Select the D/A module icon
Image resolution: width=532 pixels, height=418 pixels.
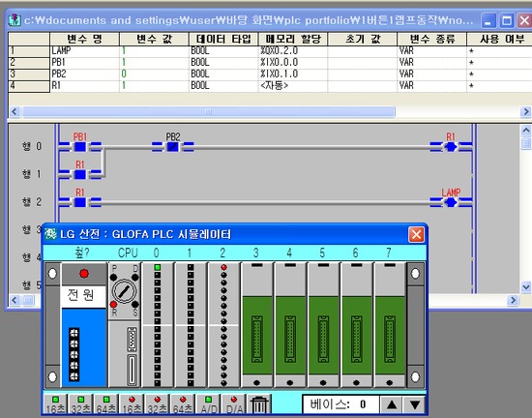234,404
